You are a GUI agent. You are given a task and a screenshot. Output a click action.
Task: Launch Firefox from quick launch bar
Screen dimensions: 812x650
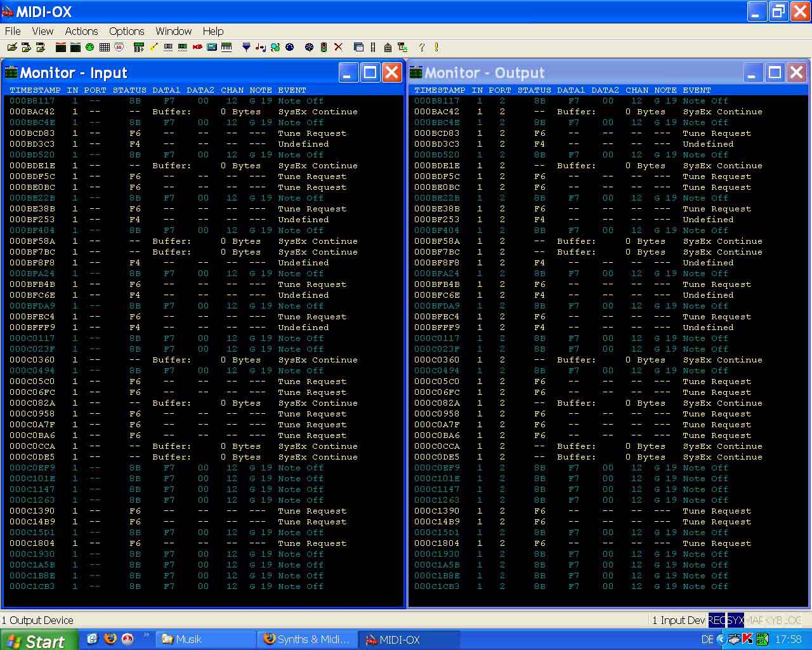[x=110, y=639]
